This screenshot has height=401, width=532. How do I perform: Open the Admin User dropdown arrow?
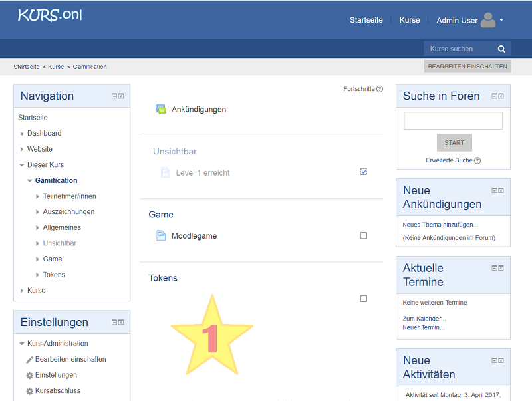[501, 20]
